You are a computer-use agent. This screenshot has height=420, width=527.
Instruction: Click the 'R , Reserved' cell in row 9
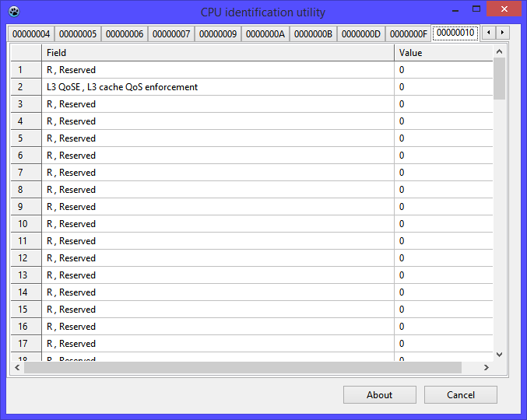tap(218, 207)
